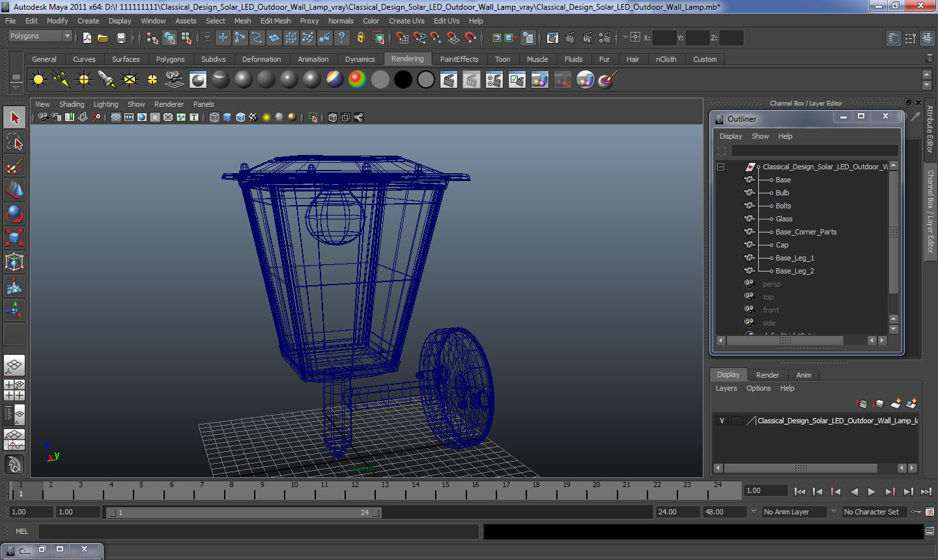Go to start of playback range
This screenshot has width=938, height=560.
tap(800, 492)
